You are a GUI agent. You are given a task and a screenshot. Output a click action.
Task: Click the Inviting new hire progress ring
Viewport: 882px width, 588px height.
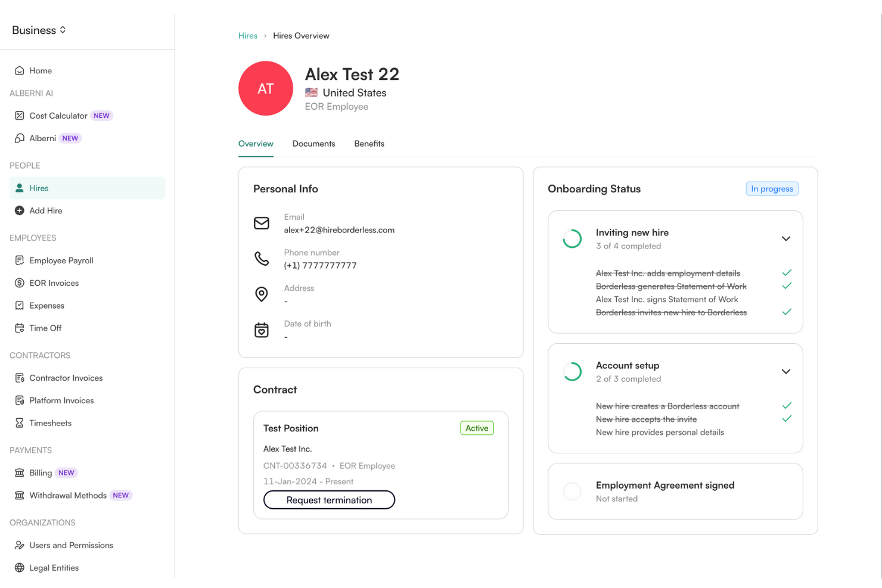pos(572,238)
